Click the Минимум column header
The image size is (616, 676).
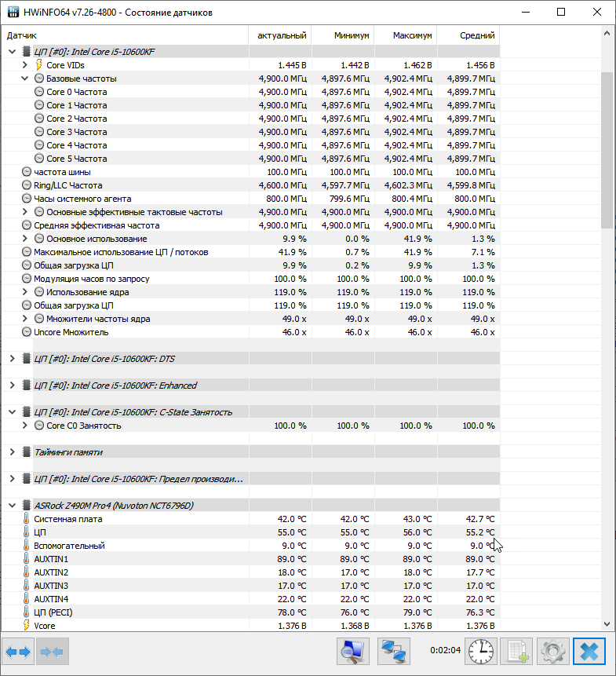tap(343, 35)
